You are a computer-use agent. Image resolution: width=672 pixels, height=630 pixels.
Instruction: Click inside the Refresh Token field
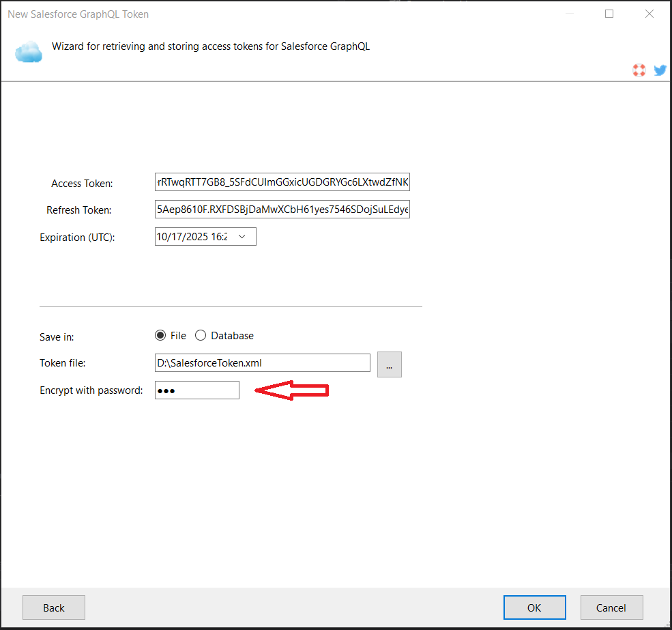coord(282,210)
